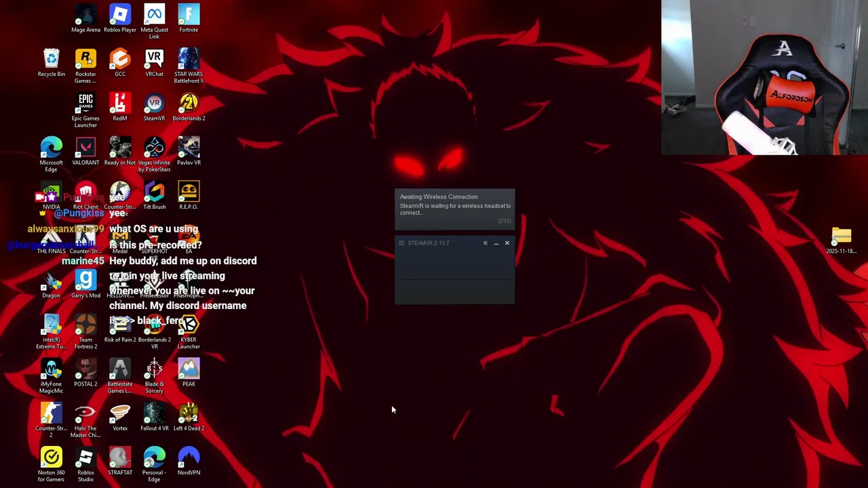This screenshot has height=488, width=868.
Task: Select the Borderlands 2 icon next to SteamVR
Action: pyautogui.click(x=189, y=107)
